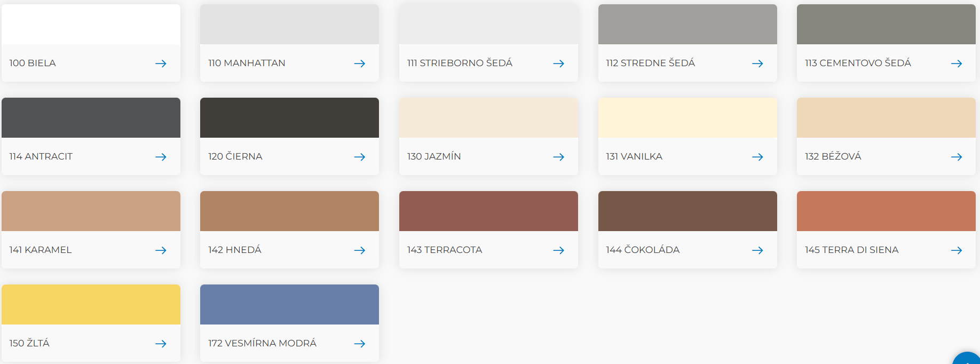Choose the 132 BÉŽOVÁ beige swatch
This screenshot has width=980, height=364.
point(886,118)
